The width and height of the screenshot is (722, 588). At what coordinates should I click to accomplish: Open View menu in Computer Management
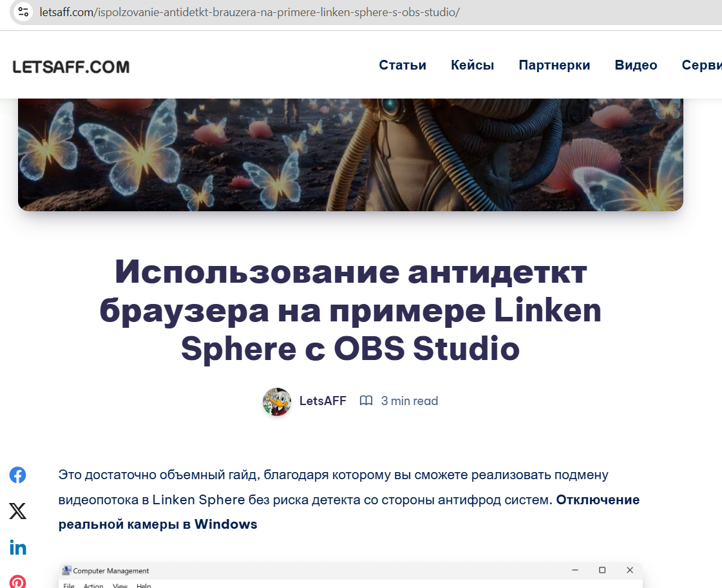[x=120, y=585]
